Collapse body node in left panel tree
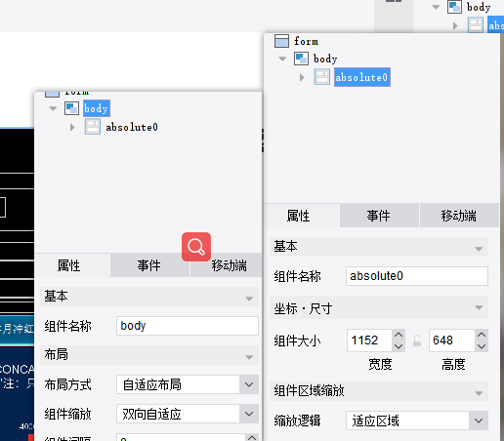This screenshot has width=504, height=441. [53, 108]
